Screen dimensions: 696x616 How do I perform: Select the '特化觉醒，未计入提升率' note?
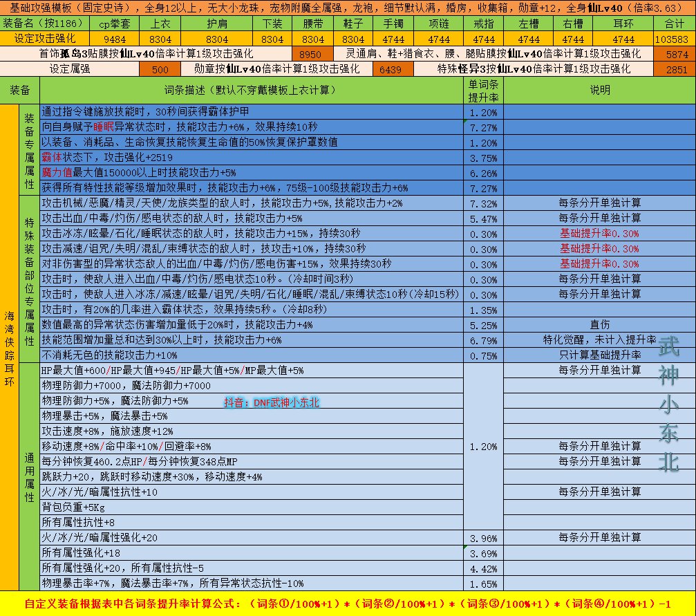599,340
